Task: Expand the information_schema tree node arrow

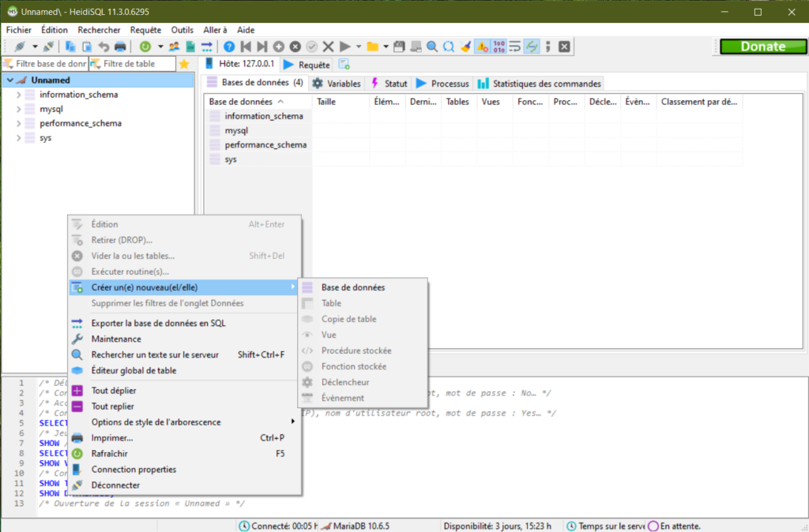Action: 19,95
